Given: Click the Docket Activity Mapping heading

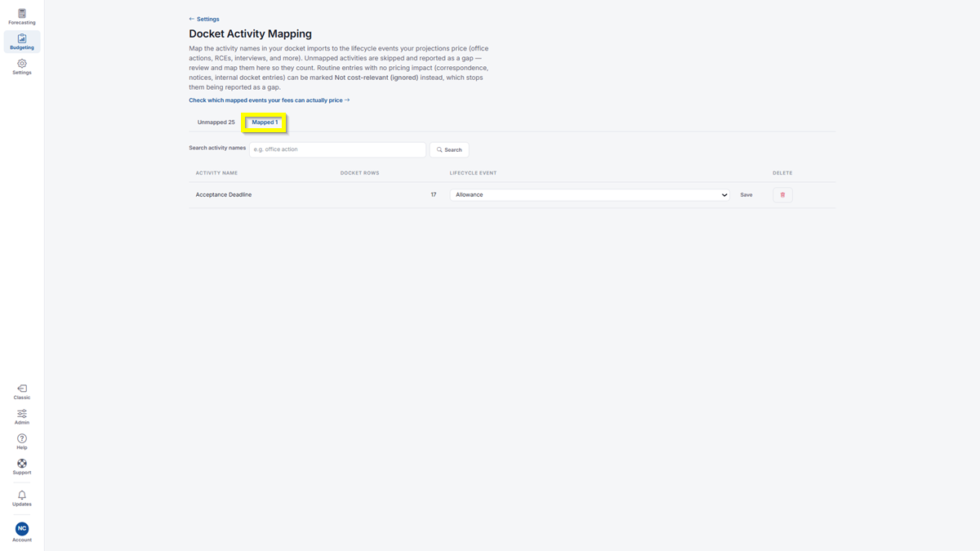Looking at the screenshot, I should point(250,34).
